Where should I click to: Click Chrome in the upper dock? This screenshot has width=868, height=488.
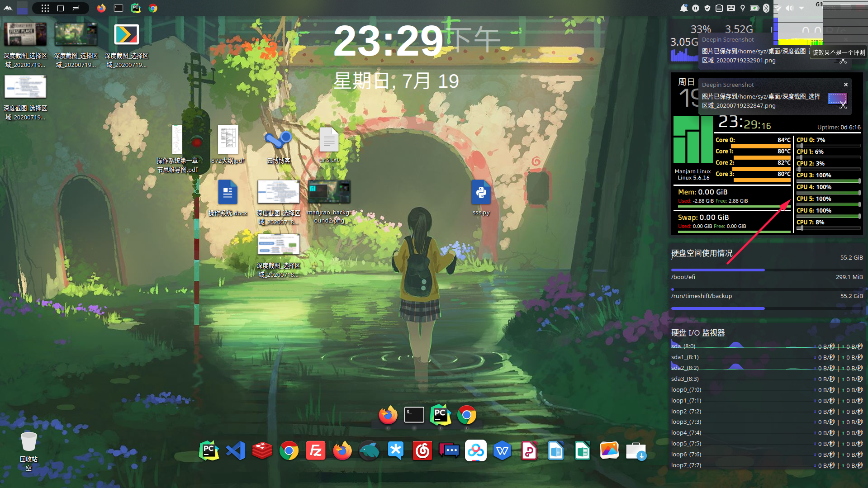pos(467,415)
